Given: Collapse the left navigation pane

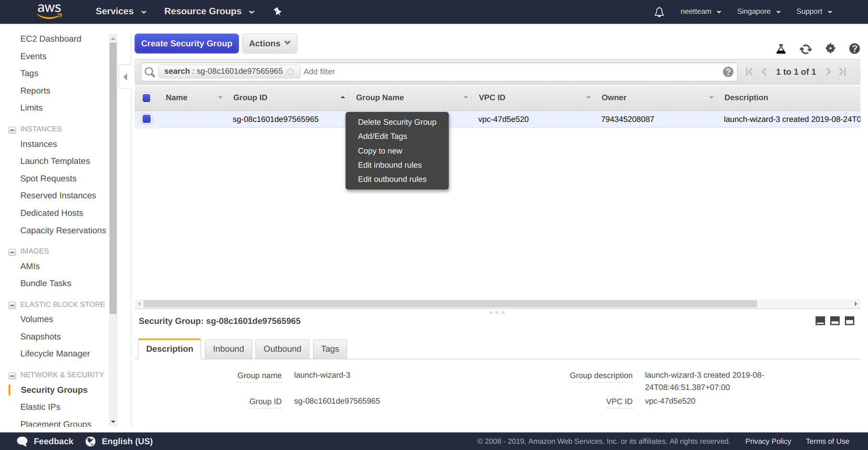Looking at the screenshot, I should coord(125,77).
